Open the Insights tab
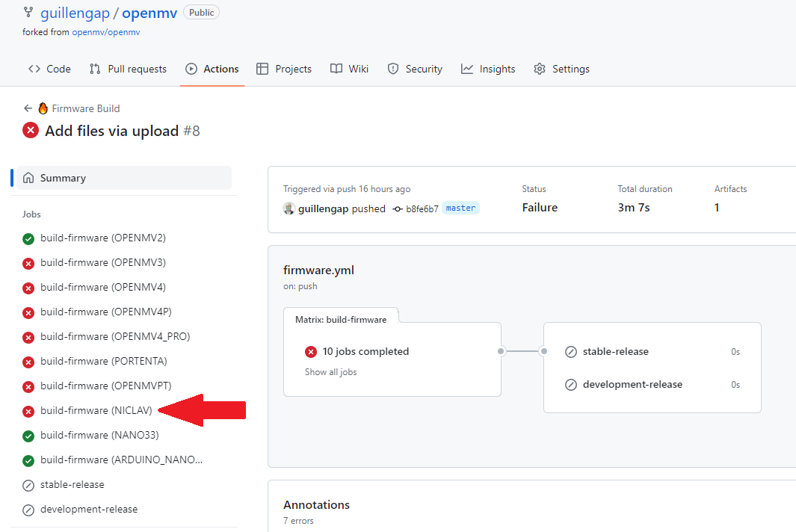Image resolution: width=796 pixels, height=532 pixels. pos(488,69)
